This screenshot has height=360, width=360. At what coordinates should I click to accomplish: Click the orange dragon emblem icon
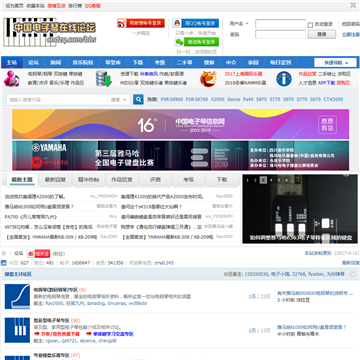208,79
